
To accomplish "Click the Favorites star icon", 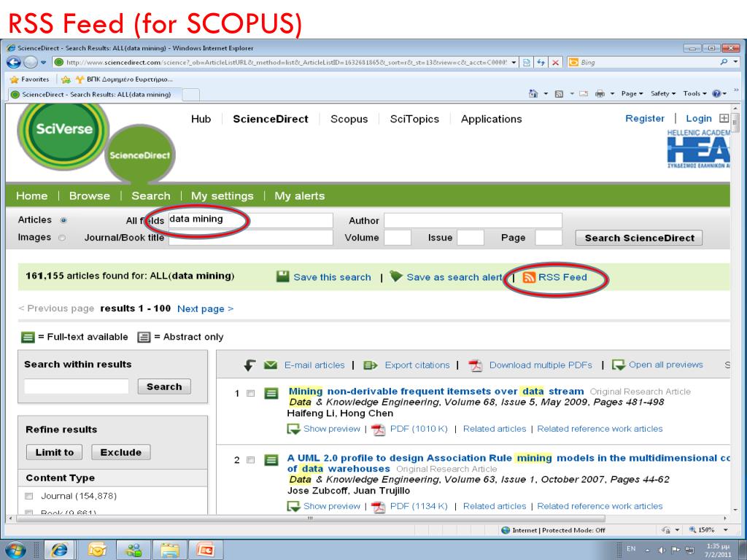I will pos(15,79).
